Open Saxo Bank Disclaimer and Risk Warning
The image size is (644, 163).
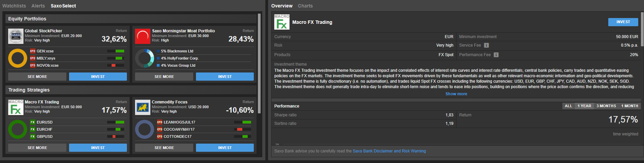click(389, 151)
